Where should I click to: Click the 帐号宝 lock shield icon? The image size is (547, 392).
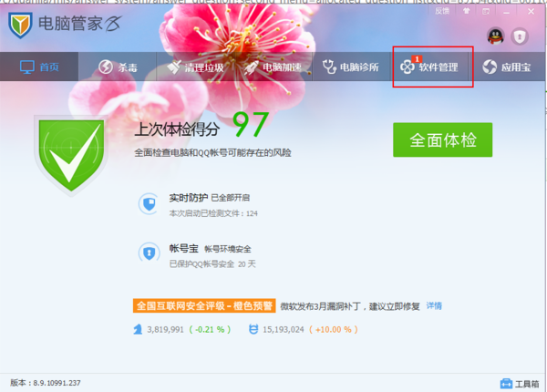[150, 253]
